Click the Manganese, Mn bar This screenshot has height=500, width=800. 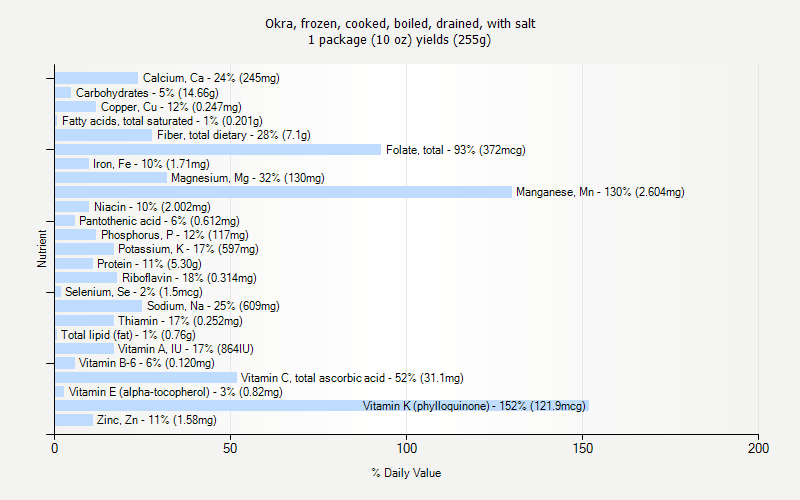click(x=283, y=192)
